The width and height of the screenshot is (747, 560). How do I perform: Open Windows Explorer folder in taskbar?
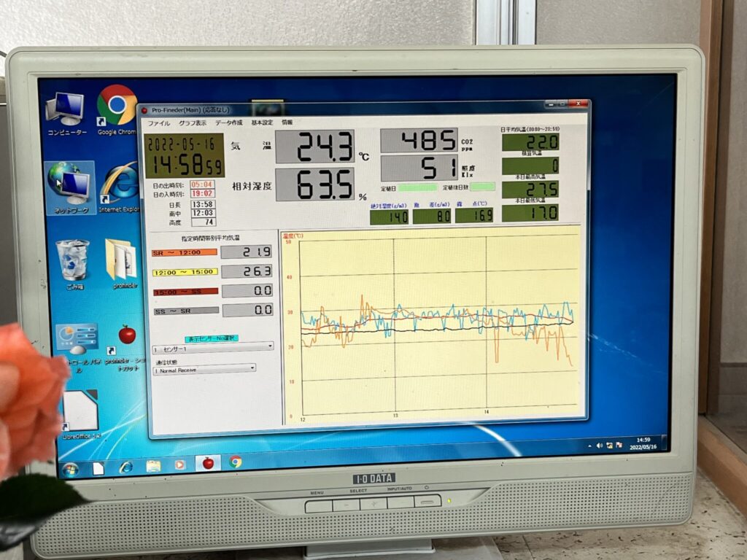[x=153, y=466]
